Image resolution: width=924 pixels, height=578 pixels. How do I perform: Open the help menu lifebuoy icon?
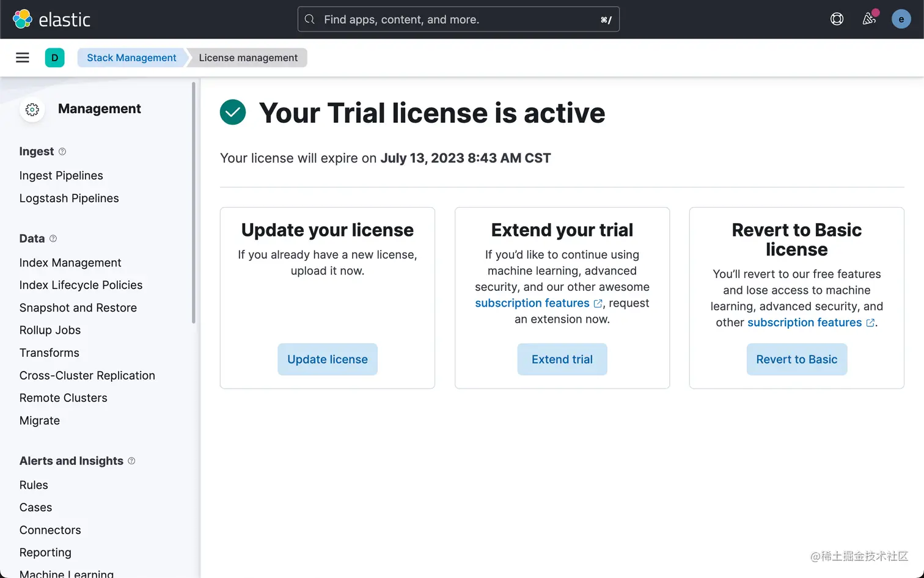point(837,19)
